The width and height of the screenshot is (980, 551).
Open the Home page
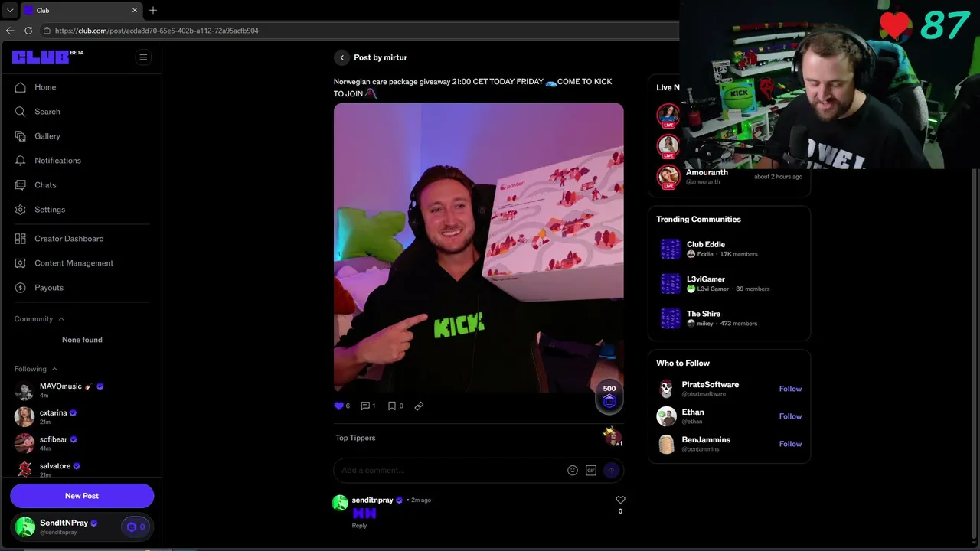point(45,87)
